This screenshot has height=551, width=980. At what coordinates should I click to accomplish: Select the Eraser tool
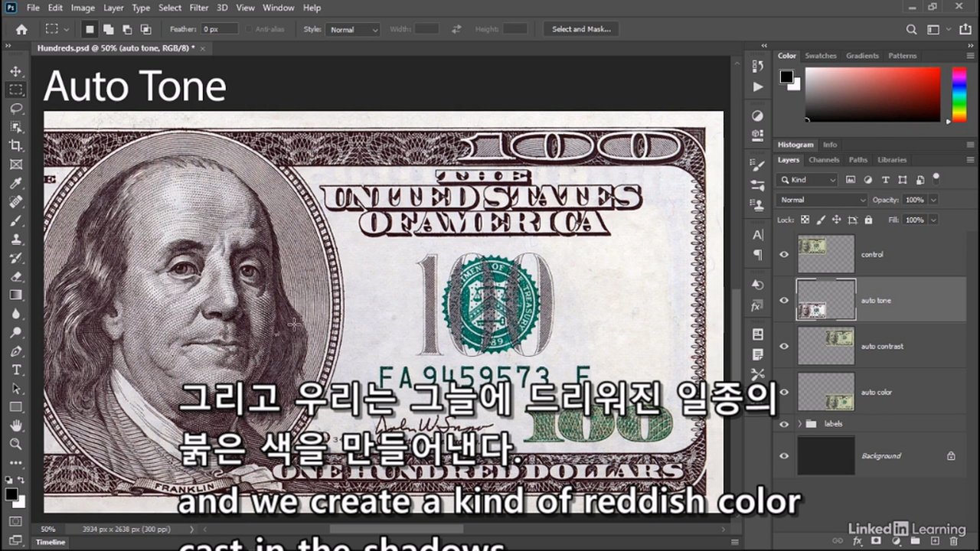16,276
